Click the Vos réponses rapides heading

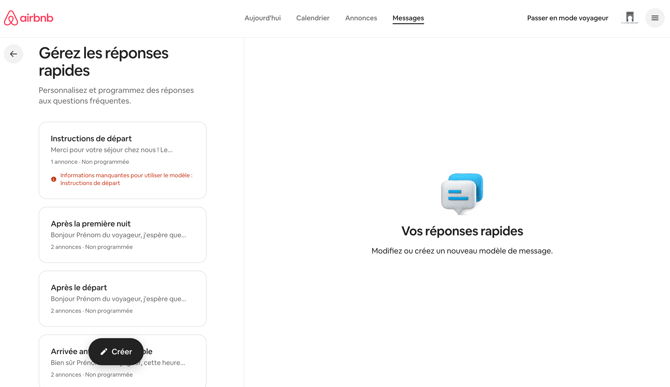[x=462, y=231]
